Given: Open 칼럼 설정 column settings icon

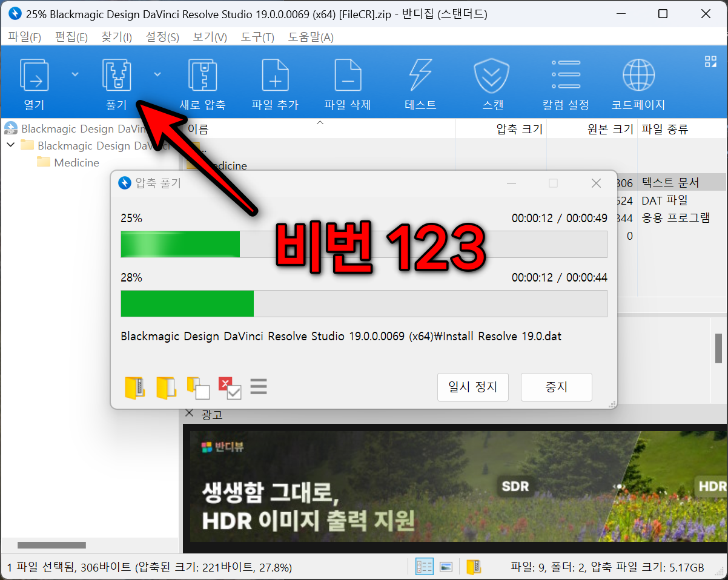Looking at the screenshot, I should click(x=566, y=75).
